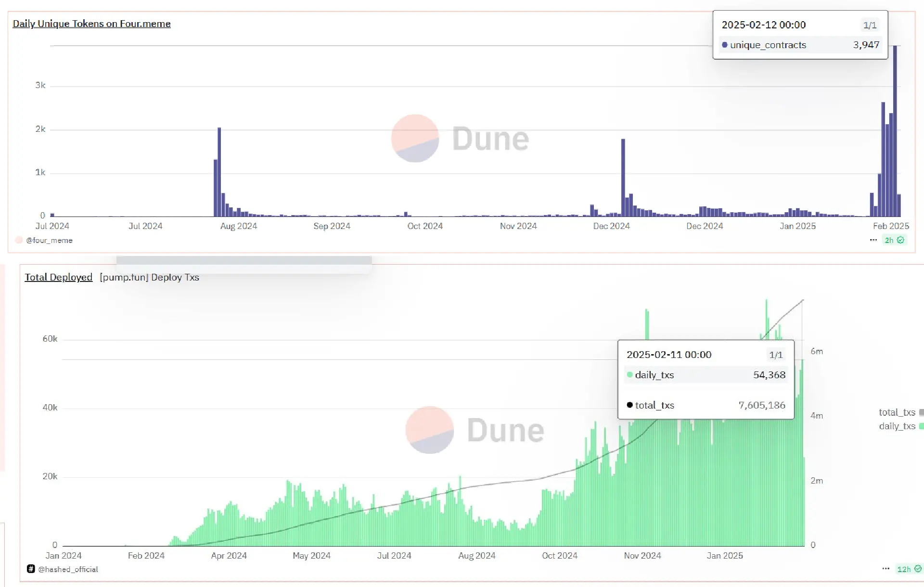Image resolution: width=924 pixels, height=587 pixels.
Task: Click the gray horizontal scrollbar between charts
Action: coord(244,260)
